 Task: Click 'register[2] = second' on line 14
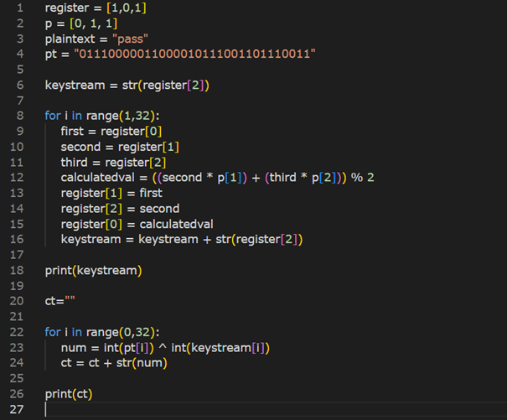[x=120, y=209]
